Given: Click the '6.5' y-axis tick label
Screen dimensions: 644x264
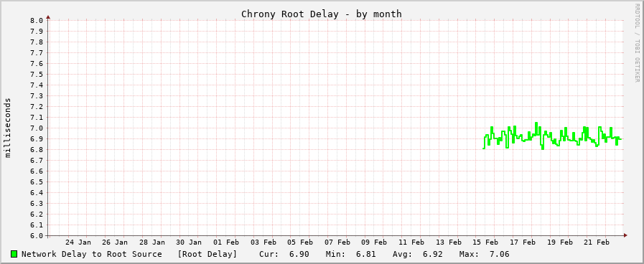Looking at the screenshot, I should click(37, 182).
